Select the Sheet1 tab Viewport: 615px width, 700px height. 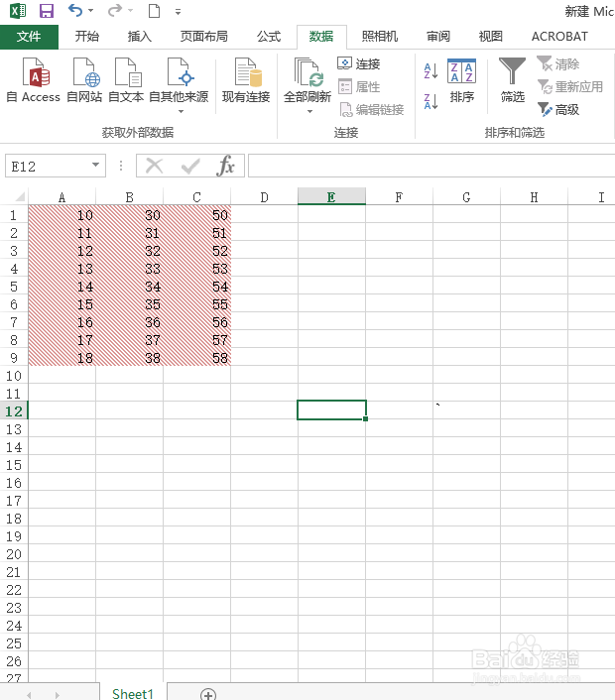click(133, 693)
